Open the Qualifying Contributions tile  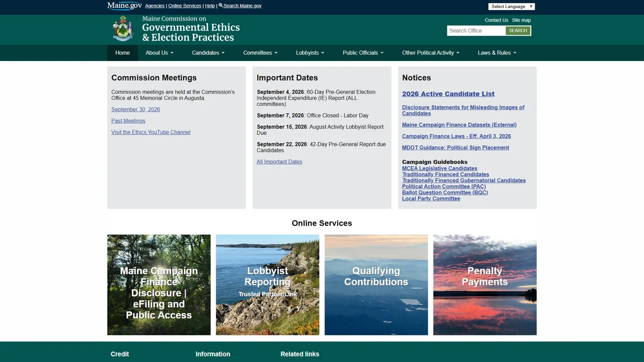(x=376, y=285)
